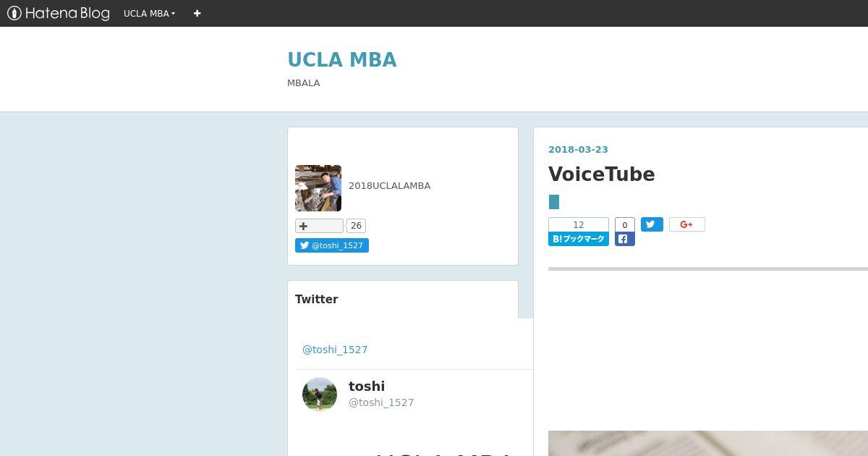Click the 2018UCLALAMBA username

coord(389,185)
